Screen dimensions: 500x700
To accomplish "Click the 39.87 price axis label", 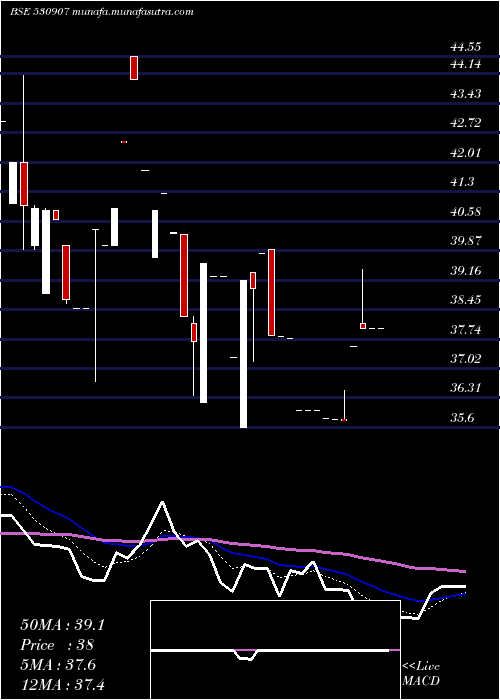I will point(466,241).
